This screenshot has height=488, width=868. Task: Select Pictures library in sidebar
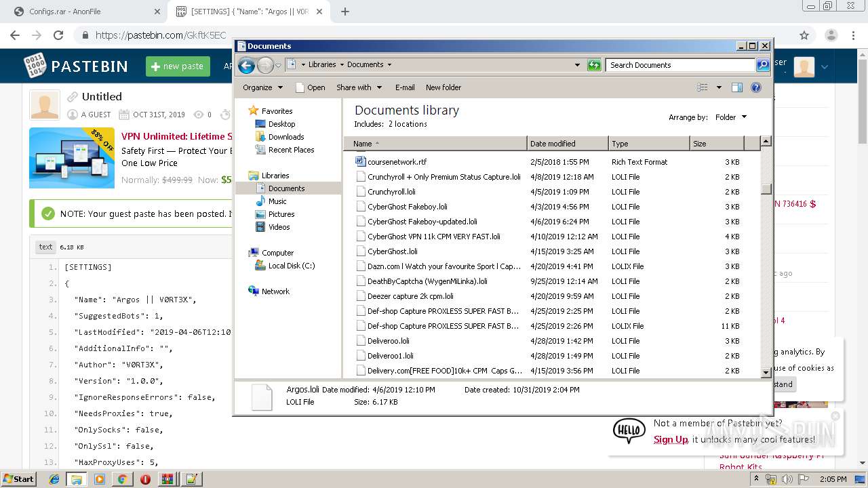pos(281,214)
